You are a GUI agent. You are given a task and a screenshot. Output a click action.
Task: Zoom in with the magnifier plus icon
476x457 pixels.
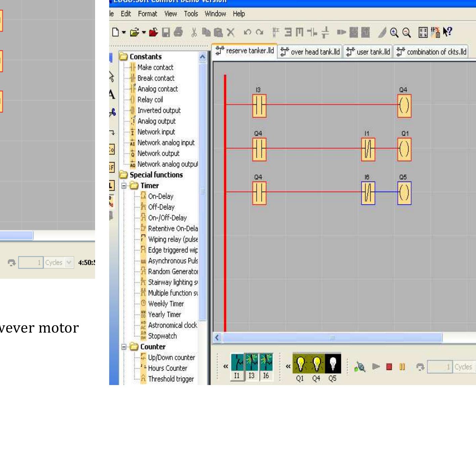pyautogui.click(x=394, y=32)
